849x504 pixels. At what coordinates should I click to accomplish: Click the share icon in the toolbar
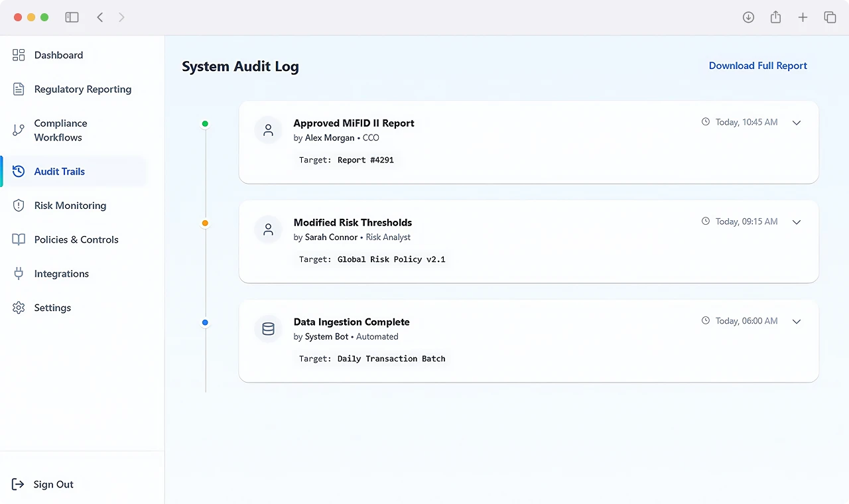click(775, 17)
